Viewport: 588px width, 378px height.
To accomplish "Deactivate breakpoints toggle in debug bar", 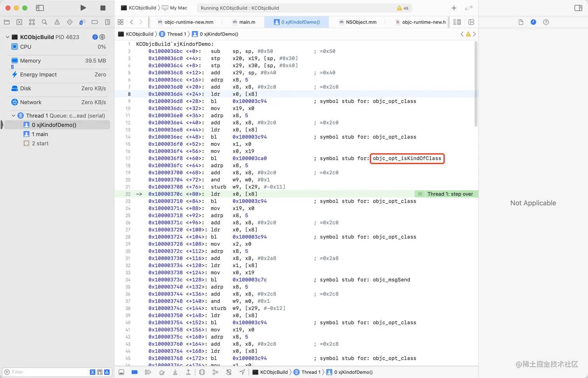I will (135, 372).
